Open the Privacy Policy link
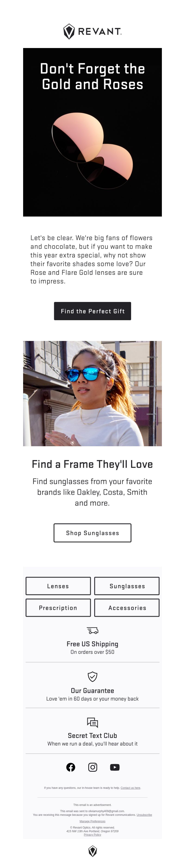 click(x=92, y=835)
